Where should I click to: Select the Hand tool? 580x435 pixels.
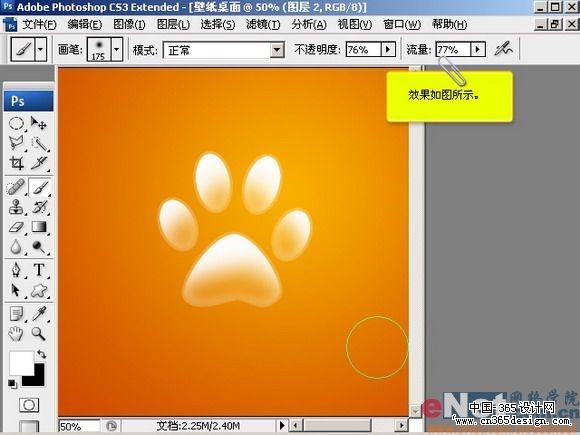point(16,334)
